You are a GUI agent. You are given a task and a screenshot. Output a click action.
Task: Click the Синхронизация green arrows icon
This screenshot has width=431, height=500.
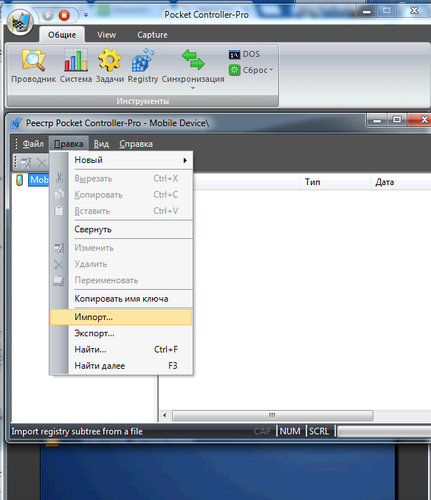pos(193,60)
